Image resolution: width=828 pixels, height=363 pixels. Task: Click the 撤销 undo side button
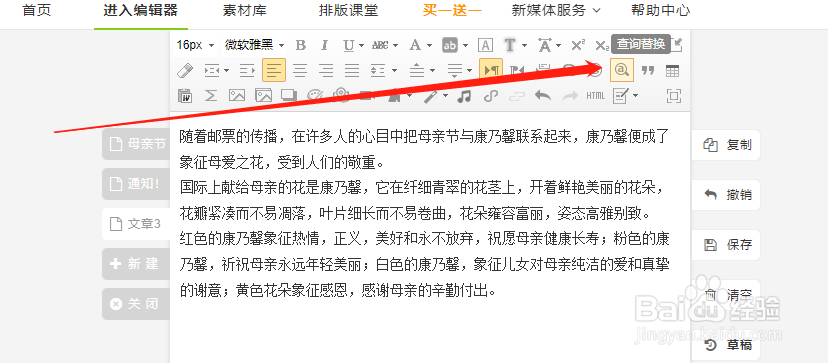pos(727,194)
